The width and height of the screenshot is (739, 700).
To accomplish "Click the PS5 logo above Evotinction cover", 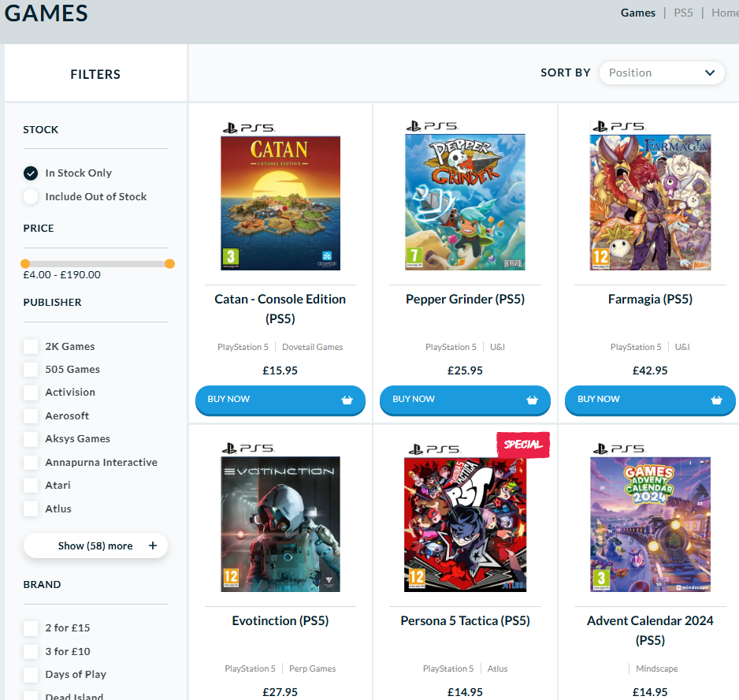I will pyautogui.click(x=248, y=448).
